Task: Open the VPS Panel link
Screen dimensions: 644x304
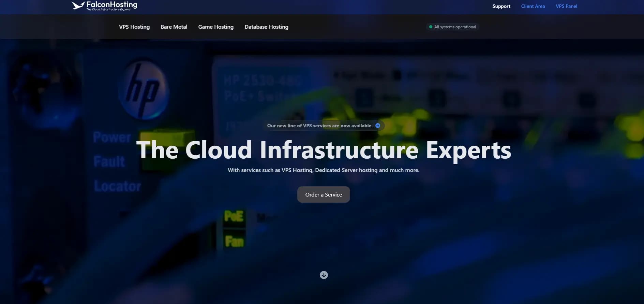Action: [566, 6]
